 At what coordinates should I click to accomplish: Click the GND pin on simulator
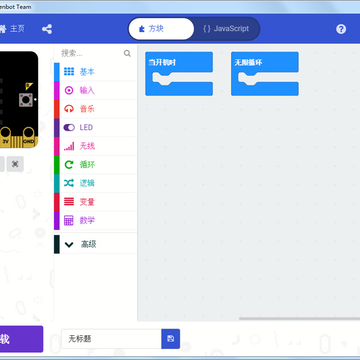click(x=29, y=137)
